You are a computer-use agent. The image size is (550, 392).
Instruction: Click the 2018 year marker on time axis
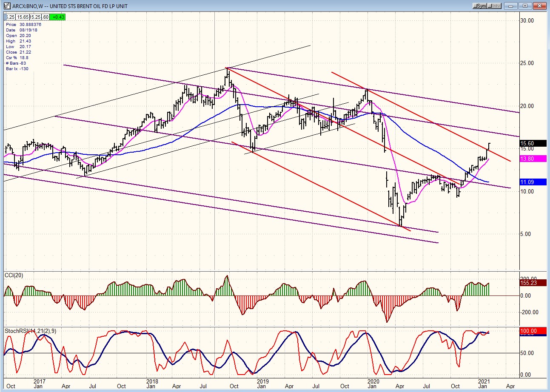click(151, 381)
